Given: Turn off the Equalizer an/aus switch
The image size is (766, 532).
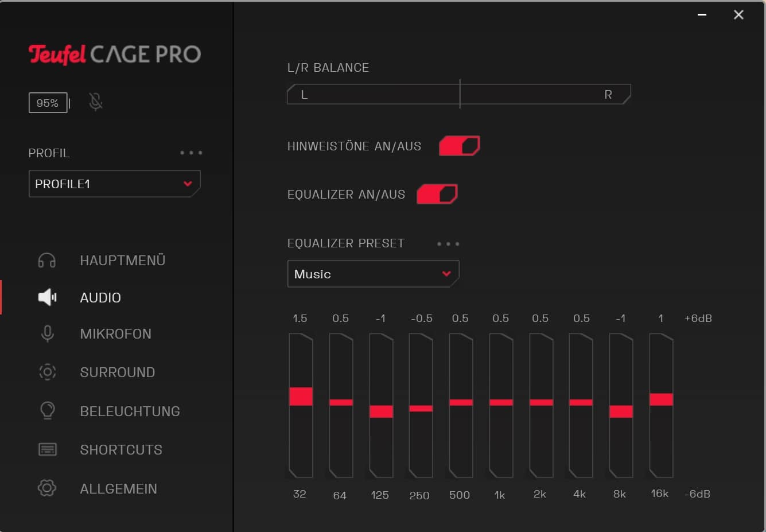Looking at the screenshot, I should (437, 195).
